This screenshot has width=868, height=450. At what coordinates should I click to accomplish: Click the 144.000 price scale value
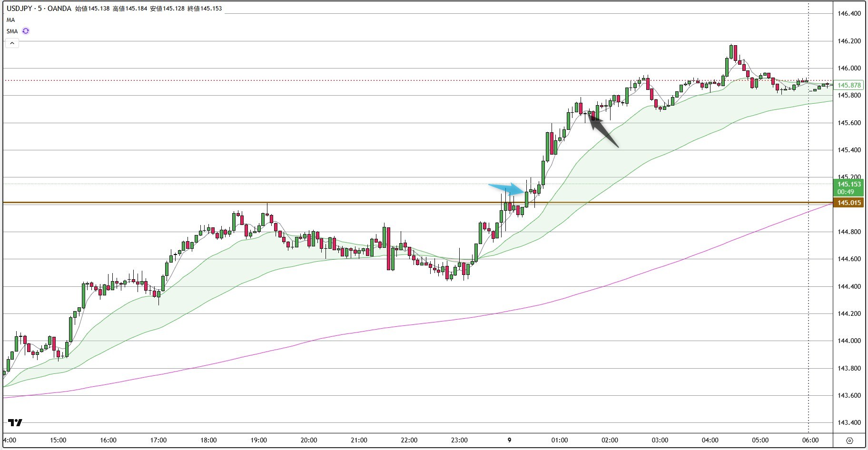click(849, 341)
